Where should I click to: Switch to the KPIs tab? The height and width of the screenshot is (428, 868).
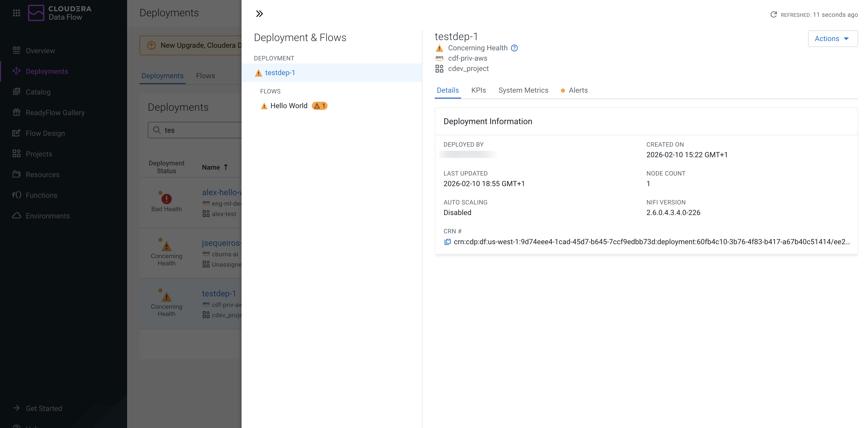pos(478,90)
